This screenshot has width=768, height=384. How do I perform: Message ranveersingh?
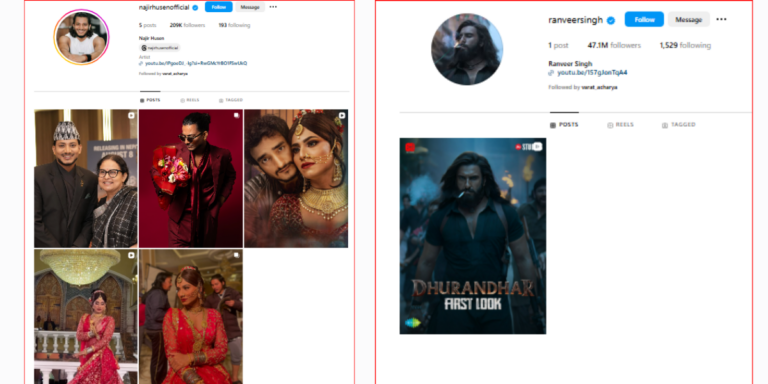[x=689, y=20]
